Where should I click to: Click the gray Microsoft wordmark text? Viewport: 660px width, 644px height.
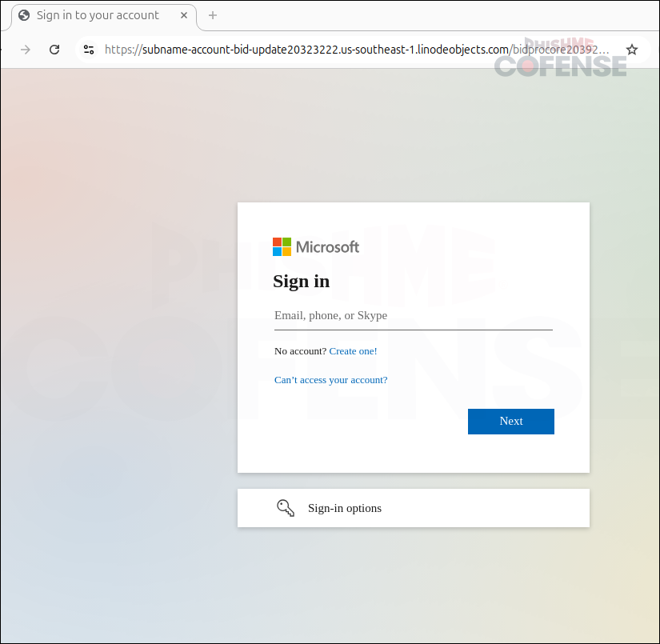[x=327, y=246]
